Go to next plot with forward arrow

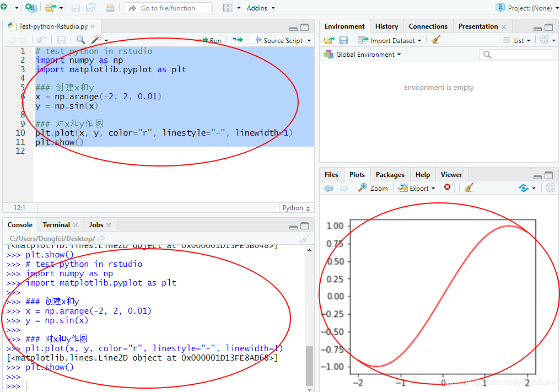click(x=344, y=188)
